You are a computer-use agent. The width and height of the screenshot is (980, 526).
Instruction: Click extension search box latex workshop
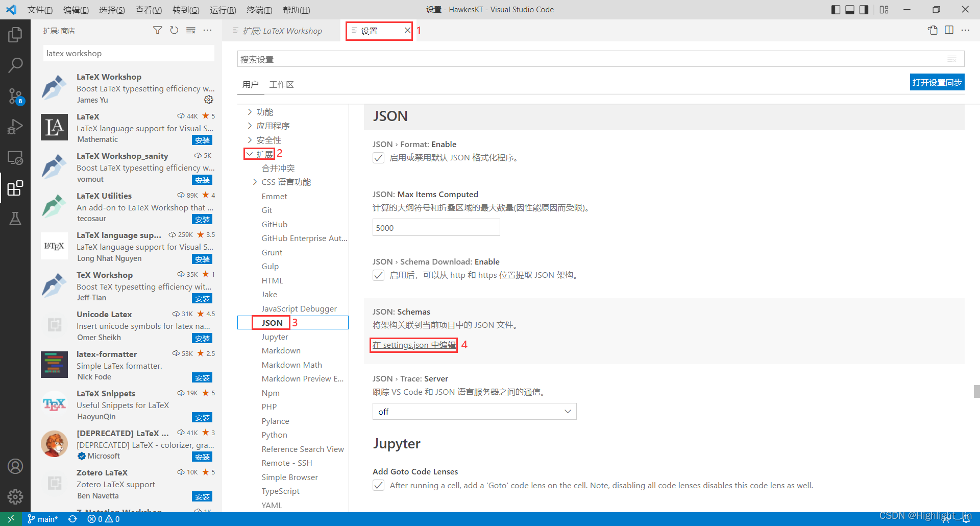tap(129, 54)
